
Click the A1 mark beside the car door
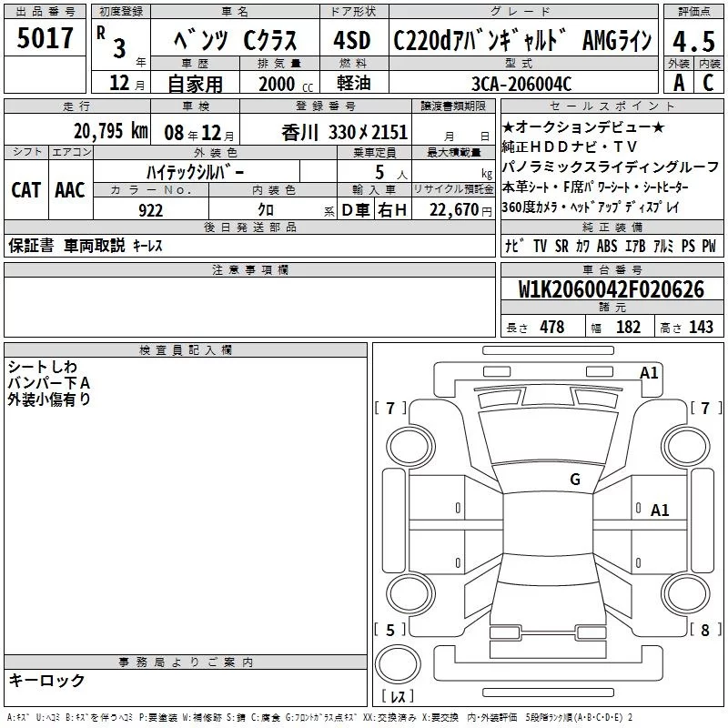click(x=660, y=511)
